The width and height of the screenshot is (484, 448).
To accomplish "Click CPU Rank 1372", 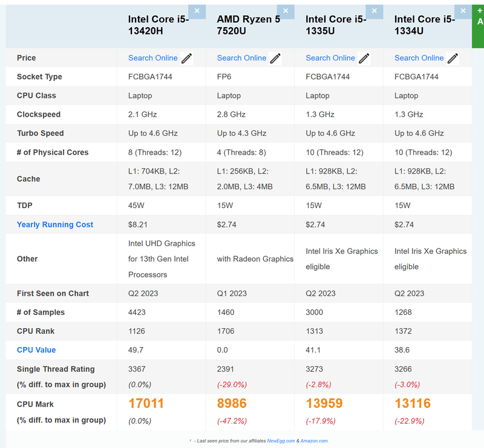I will pyautogui.click(x=403, y=331).
